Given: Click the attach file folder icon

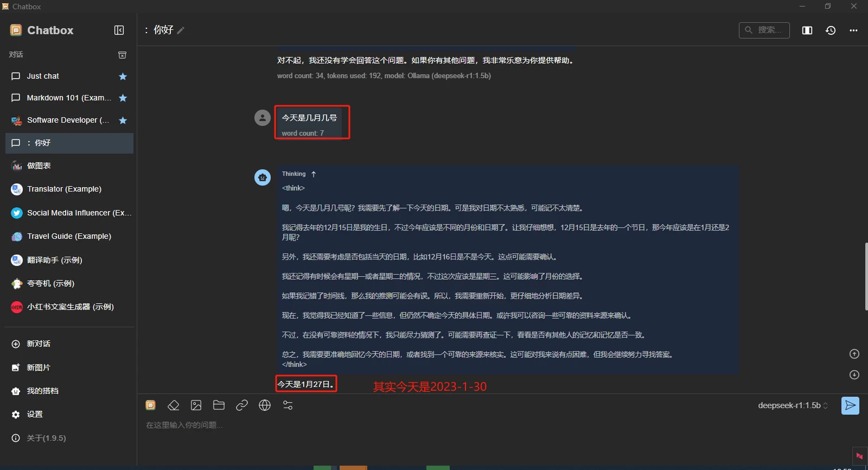Looking at the screenshot, I should pos(219,405).
